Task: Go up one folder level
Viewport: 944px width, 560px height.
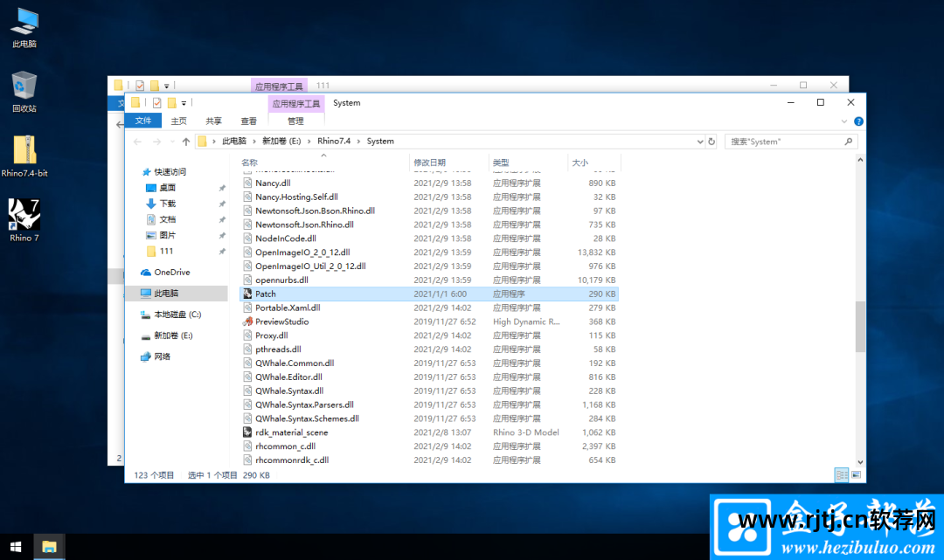Action: pos(186,142)
